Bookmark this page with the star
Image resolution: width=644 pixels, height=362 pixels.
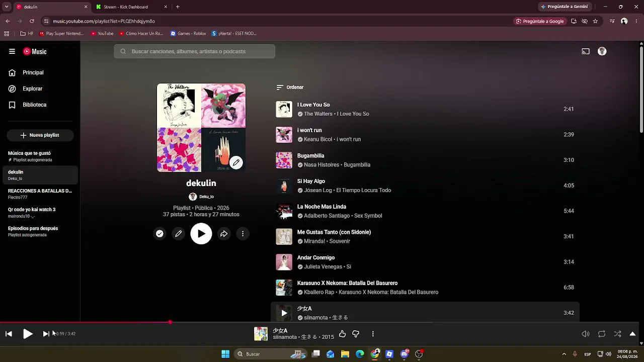point(595,21)
